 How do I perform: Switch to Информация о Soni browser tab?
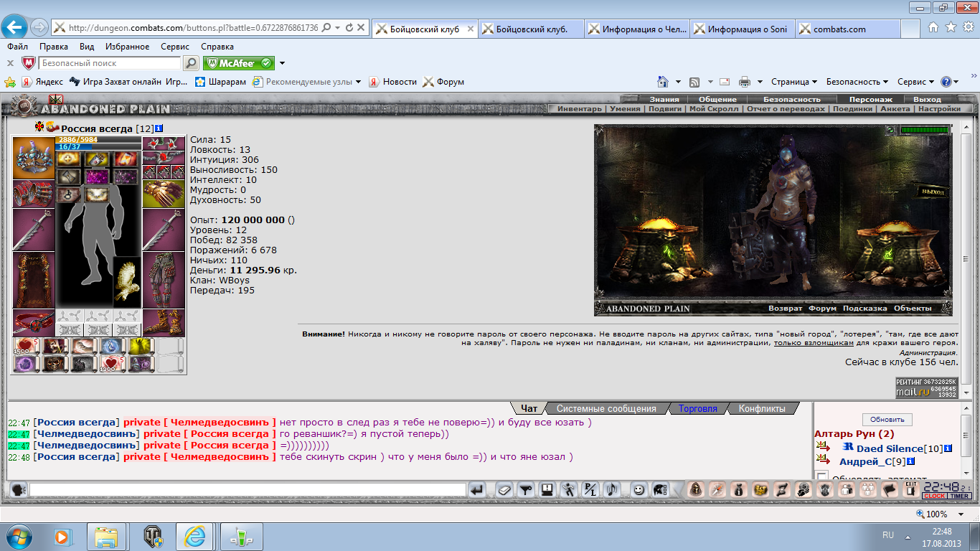pos(742,29)
